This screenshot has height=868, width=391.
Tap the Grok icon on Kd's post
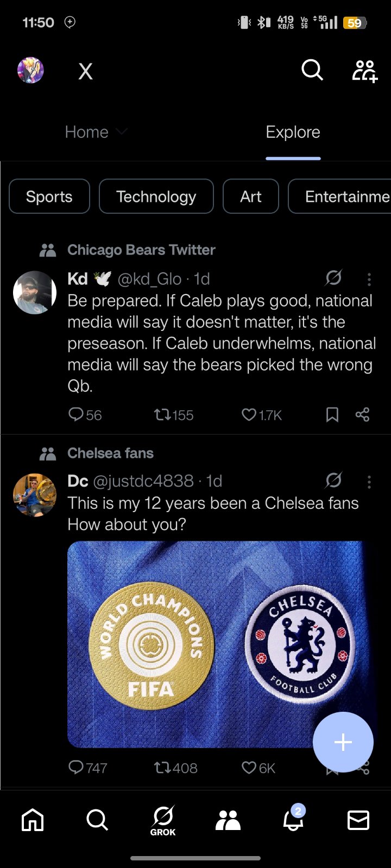click(x=333, y=278)
